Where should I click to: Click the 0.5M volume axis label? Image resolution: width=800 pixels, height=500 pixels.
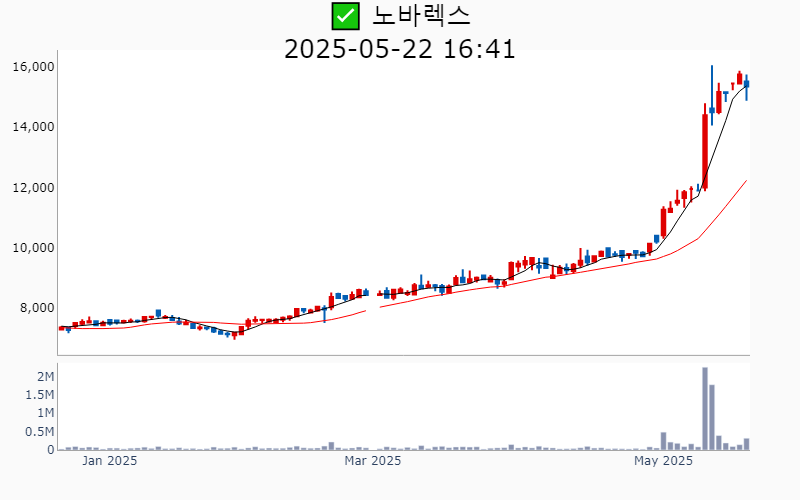(40, 432)
